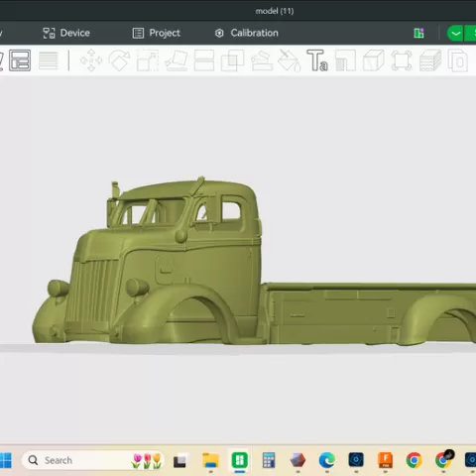
Task: Open Calculator from taskbar
Action: 269,460
